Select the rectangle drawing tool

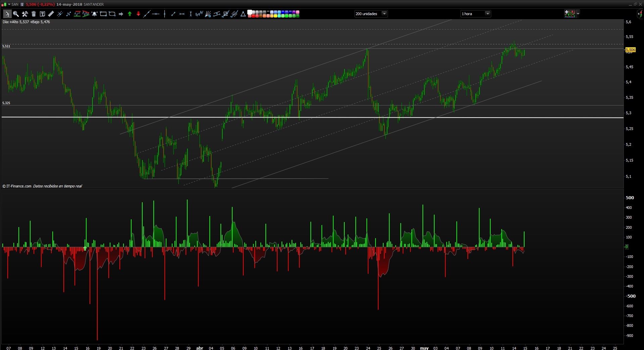tap(103, 14)
